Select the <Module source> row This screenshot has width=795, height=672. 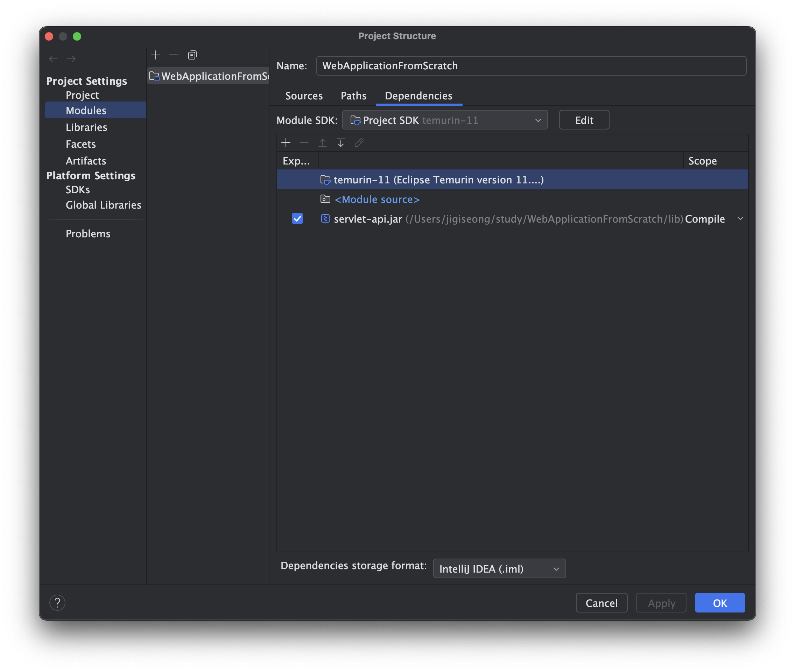click(x=512, y=199)
